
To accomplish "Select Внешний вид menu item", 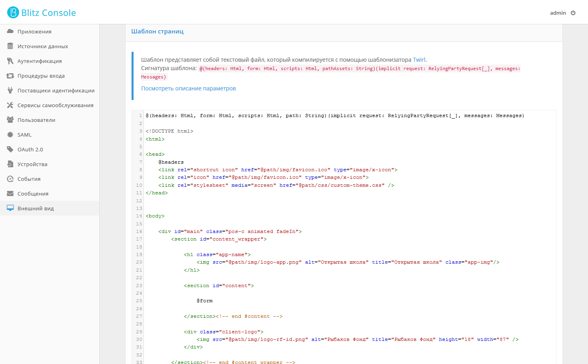I will click(49, 208).
